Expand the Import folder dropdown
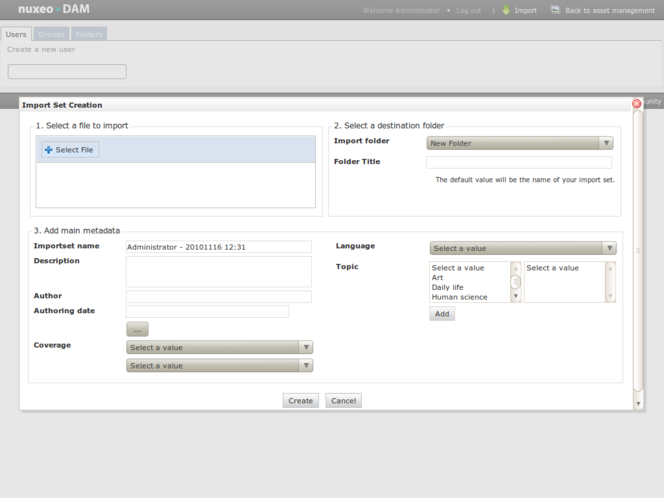This screenshot has width=664, height=498. [x=519, y=143]
